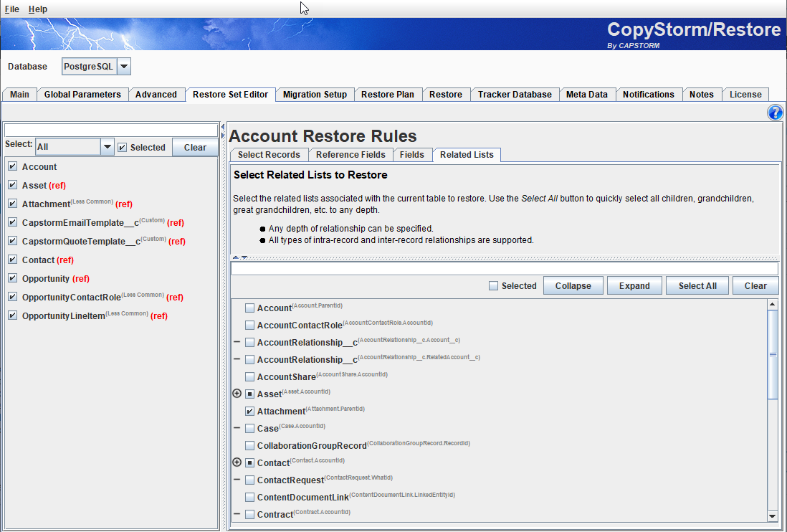Clear the restore set table selection
The width and height of the screenshot is (787, 532).
coord(195,148)
